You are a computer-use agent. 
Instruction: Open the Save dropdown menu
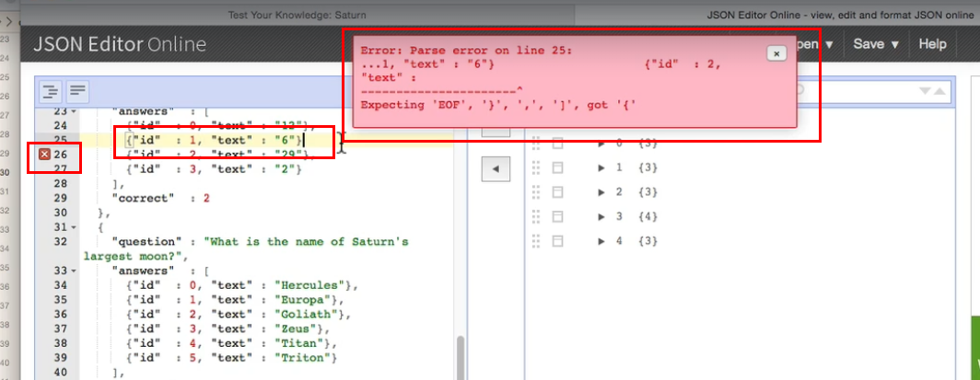pyautogui.click(x=875, y=44)
